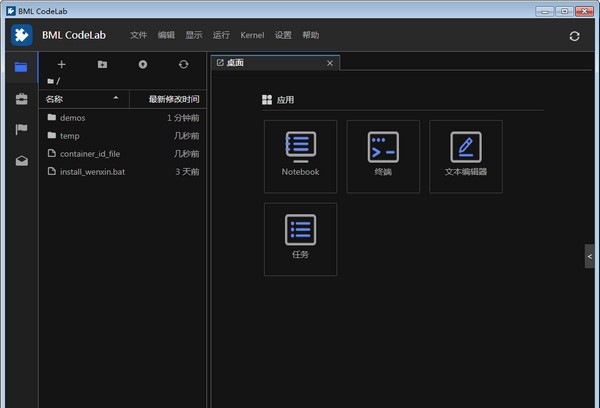
Task: Open the briefcase sidebar panel icon
Action: [x=21, y=99]
